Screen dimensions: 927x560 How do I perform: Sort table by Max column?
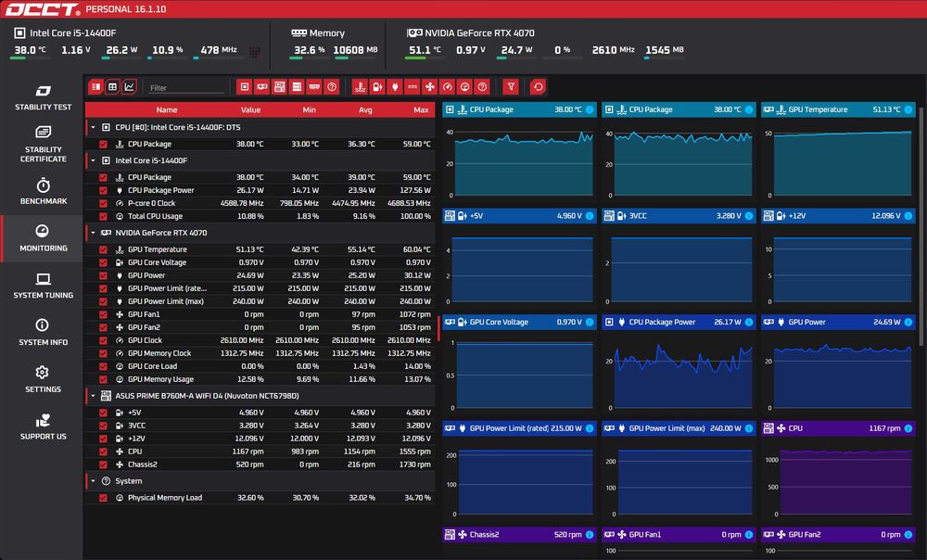(x=421, y=110)
